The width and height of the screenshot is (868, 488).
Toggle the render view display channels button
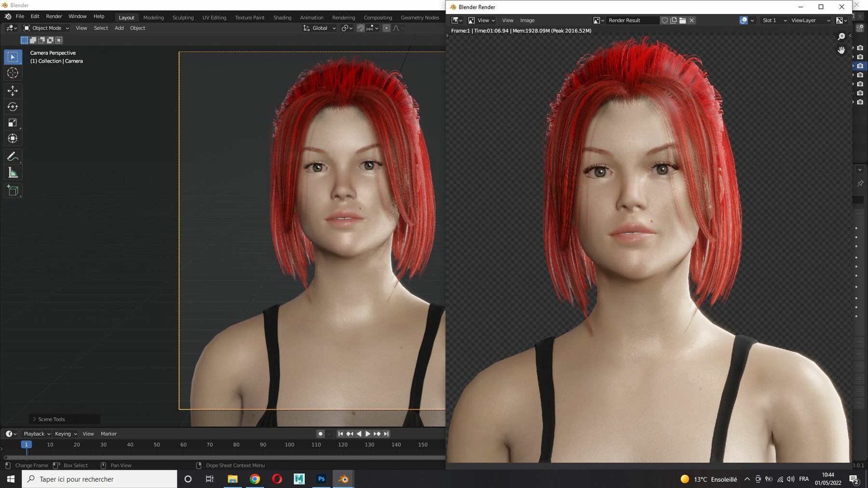pyautogui.click(x=842, y=20)
